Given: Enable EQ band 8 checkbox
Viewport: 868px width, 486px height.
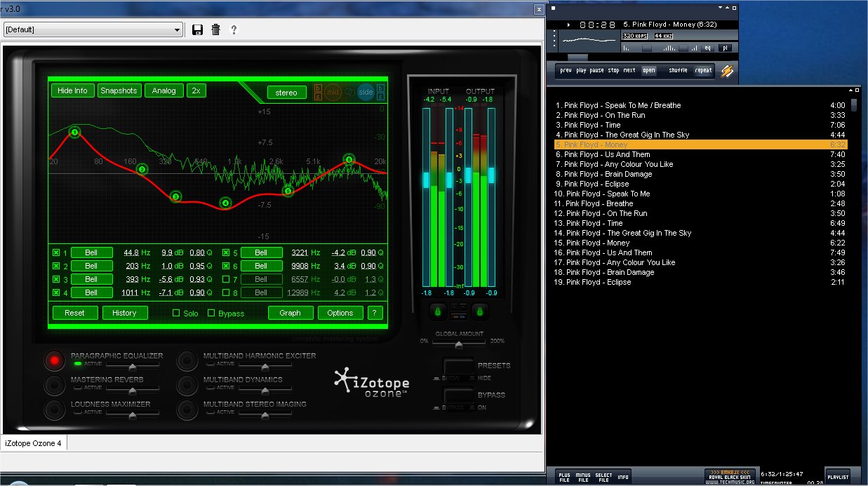Looking at the screenshot, I should [x=226, y=292].
